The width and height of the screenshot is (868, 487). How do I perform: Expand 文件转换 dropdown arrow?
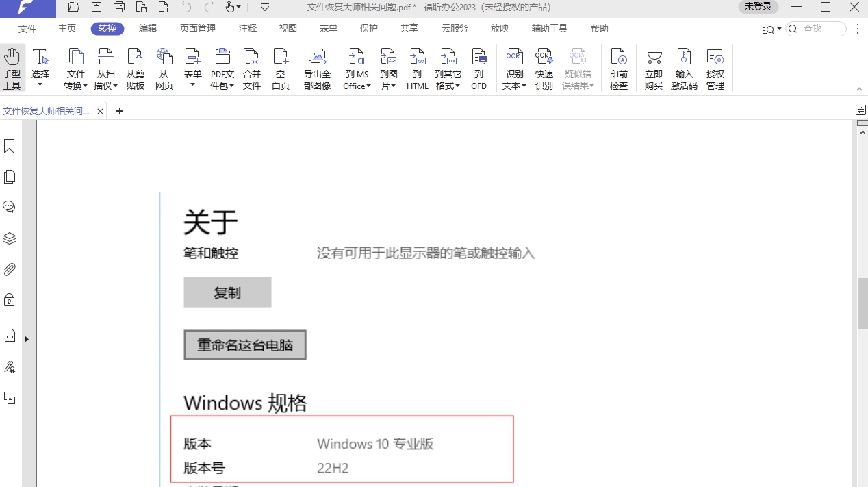pyautogui.click(x=86, y=86)
